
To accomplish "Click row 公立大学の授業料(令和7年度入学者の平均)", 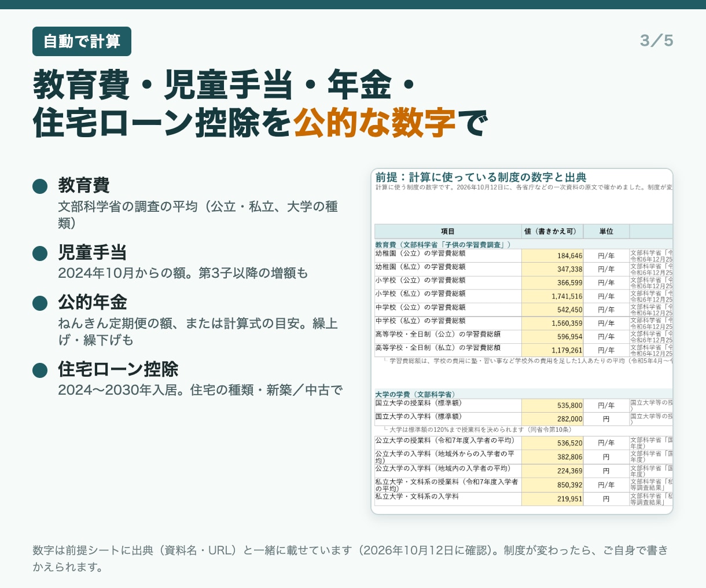I will click(524, 443).
